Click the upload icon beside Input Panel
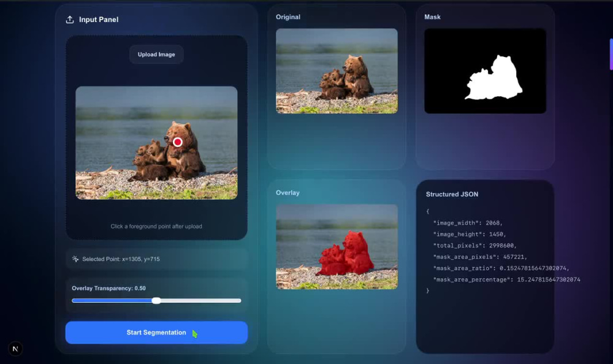The width and height of the screenshot is (613, 364). pos(70,20)
